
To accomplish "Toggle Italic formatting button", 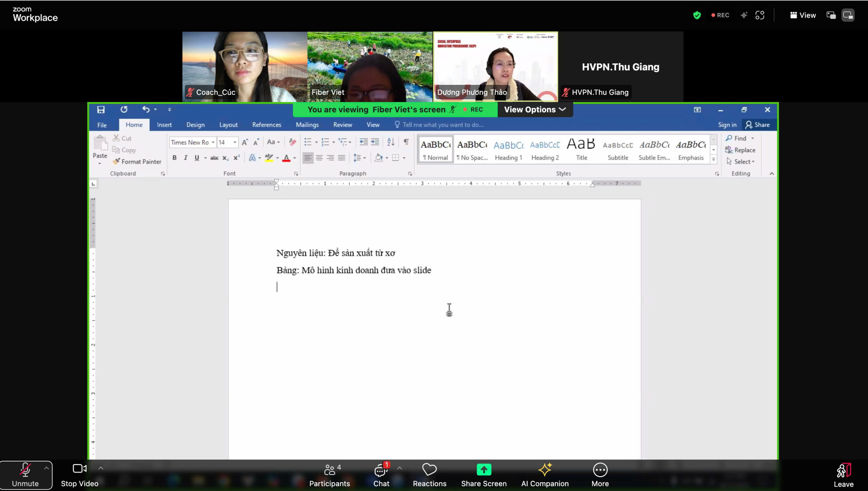I will pyautogui.click(x=185, y=158).
